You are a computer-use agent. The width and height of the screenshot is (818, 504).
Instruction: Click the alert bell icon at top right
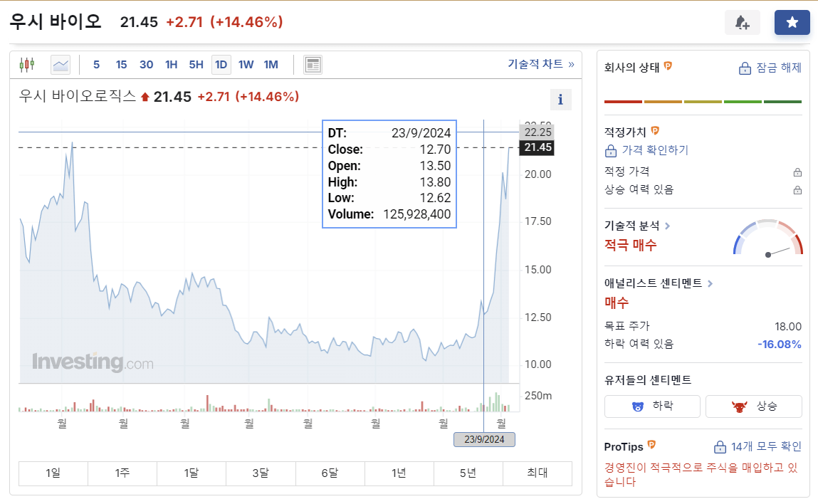743,22
